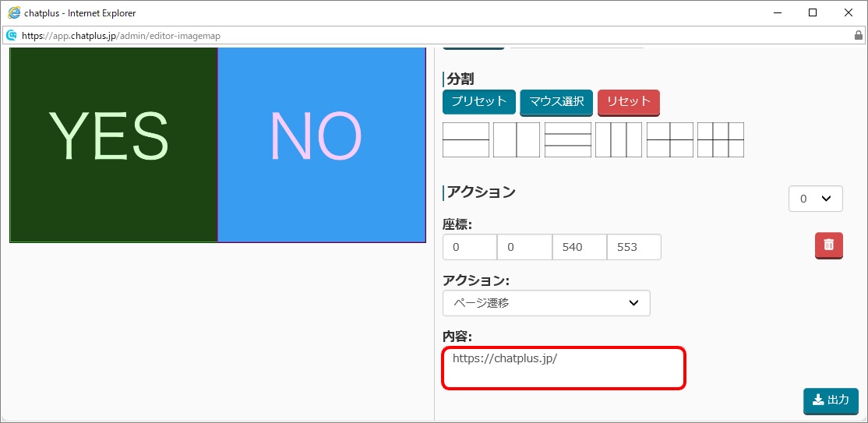Screen dimensions: 868x423
Task: Click the 分割 section heading
Action: coord(460,79)
